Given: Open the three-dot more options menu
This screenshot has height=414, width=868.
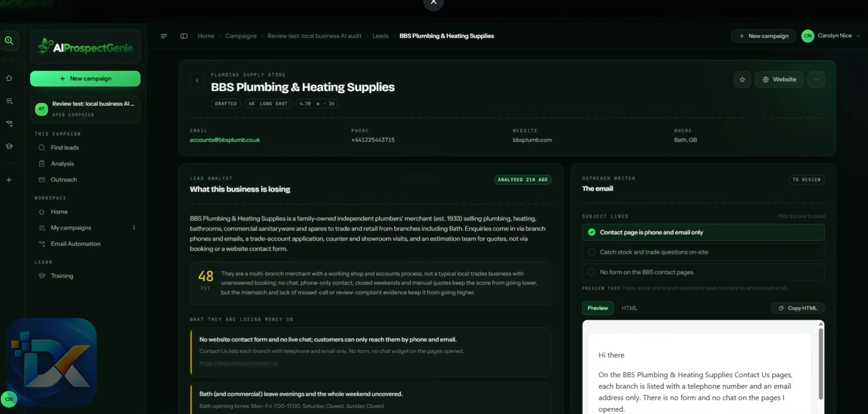Looking at the screenshot, I should click(816, 79).
